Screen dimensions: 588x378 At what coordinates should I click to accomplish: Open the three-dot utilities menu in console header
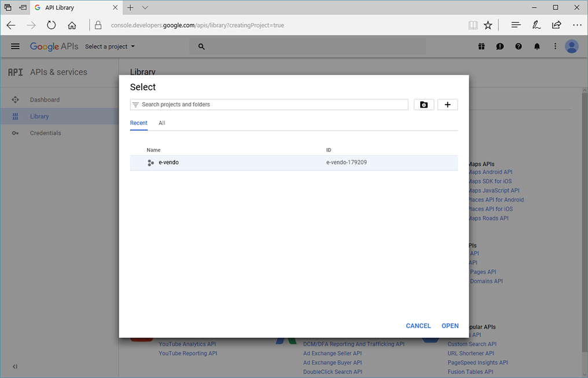coord(556,46)
